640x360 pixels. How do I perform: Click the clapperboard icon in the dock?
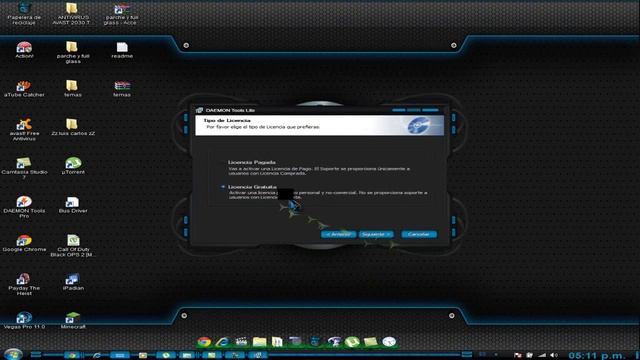click(241, 342)
